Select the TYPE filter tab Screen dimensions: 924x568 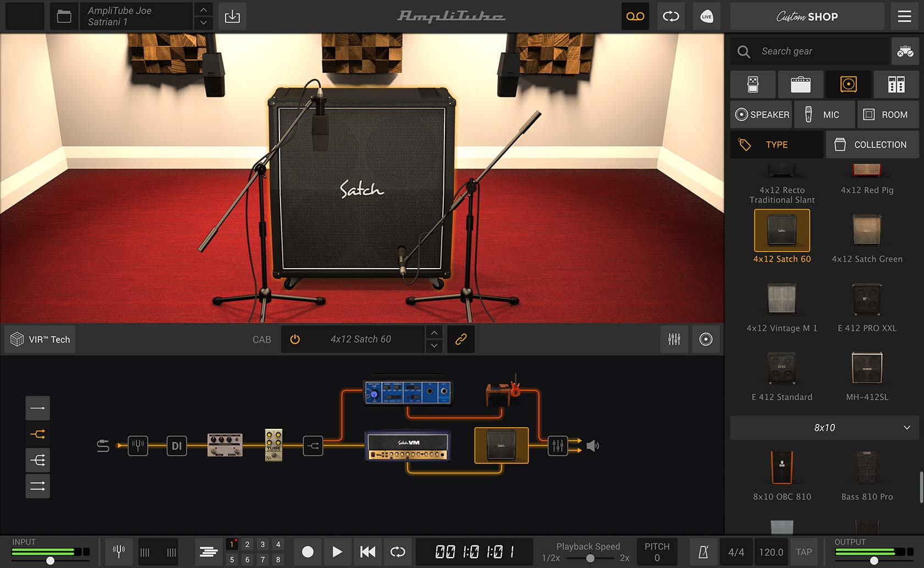(x=777, y=144)
